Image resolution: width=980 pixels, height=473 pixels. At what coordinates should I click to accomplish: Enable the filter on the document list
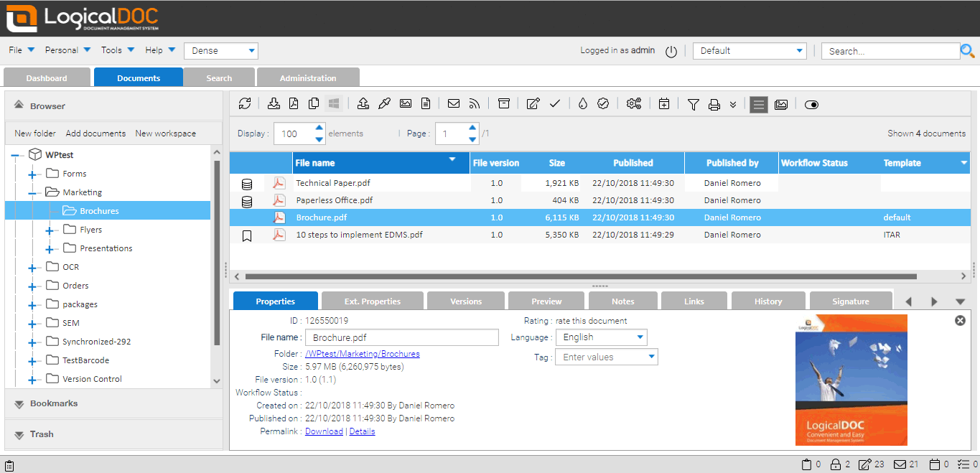click(x=693, y=104)
